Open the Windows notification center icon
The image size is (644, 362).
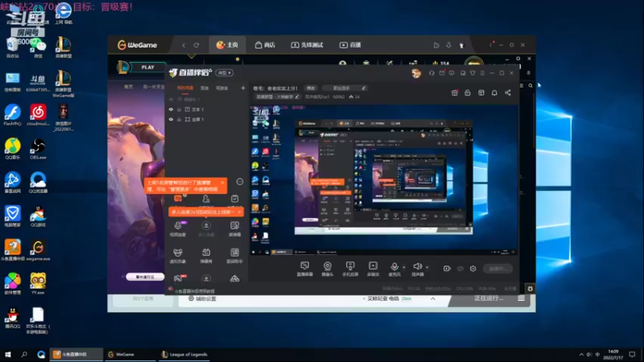[632, 354]
